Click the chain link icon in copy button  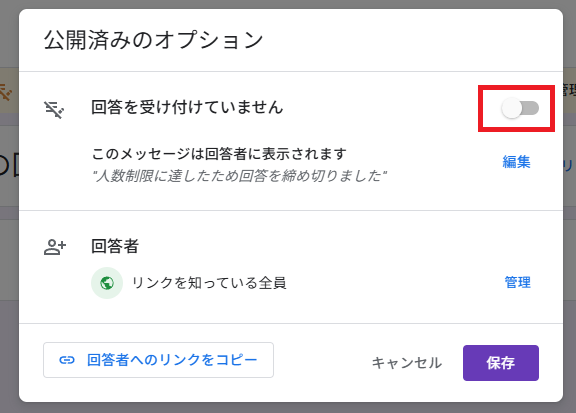(x=67, y=360)
